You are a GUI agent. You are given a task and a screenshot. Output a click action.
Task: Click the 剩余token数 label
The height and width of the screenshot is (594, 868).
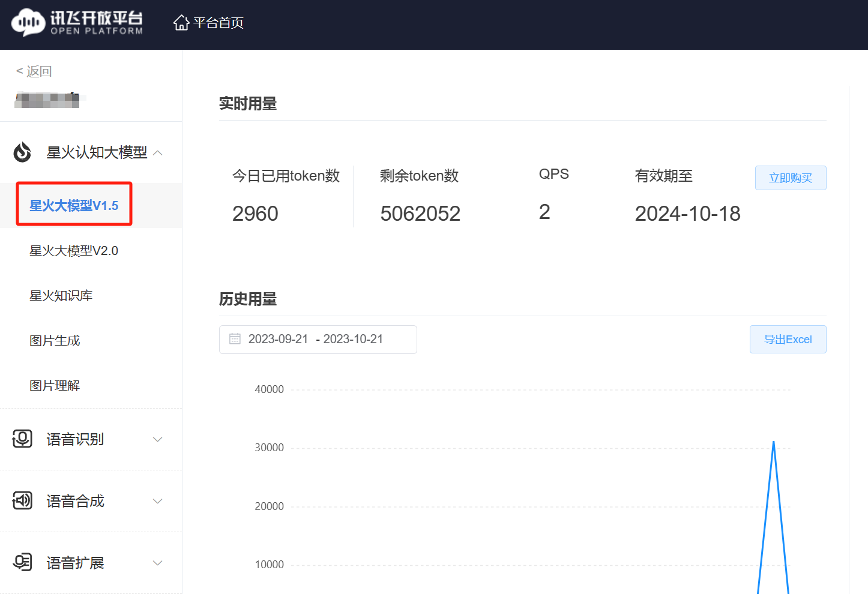pyautogui.click(x=420, y=176)
